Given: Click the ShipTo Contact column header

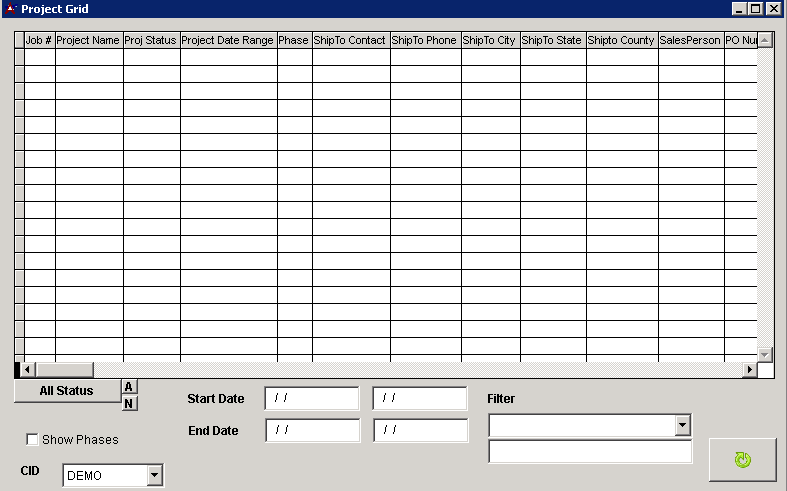Looking at the screenshot, I should 350,41.
